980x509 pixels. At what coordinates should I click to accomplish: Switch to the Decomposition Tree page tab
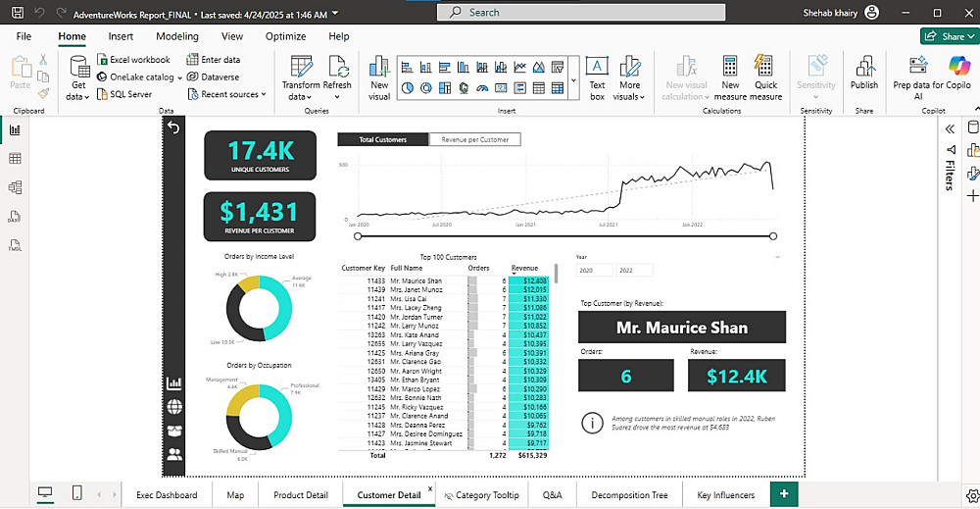[629, 494]
